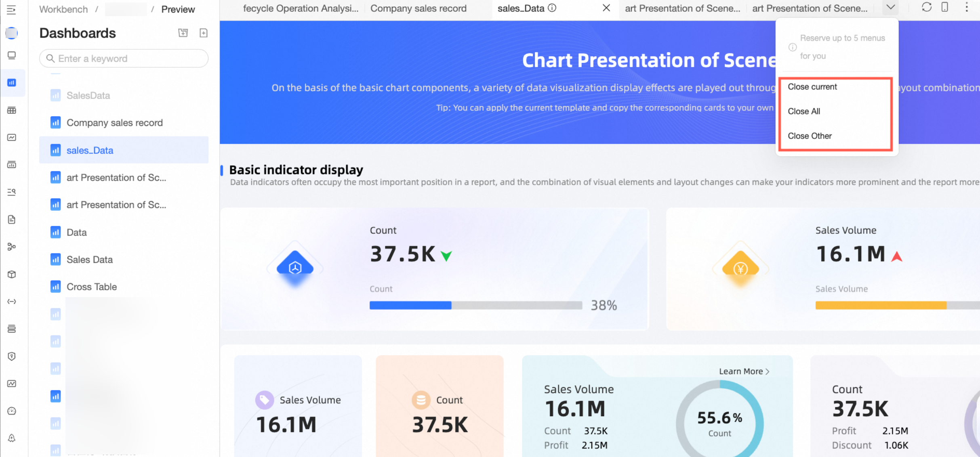Viewport: 980px width, 457px height.
Task: Click the Enter a keyword search field
Action: click(x=124, y=59)
